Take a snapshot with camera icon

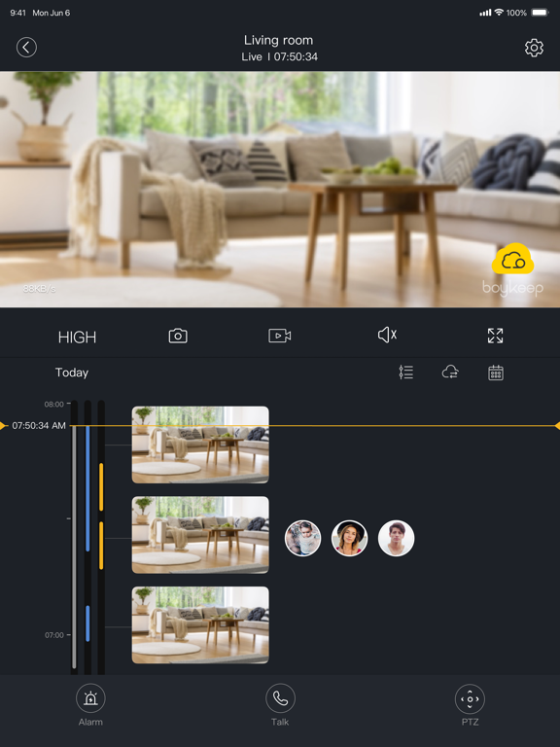(178, 336)
